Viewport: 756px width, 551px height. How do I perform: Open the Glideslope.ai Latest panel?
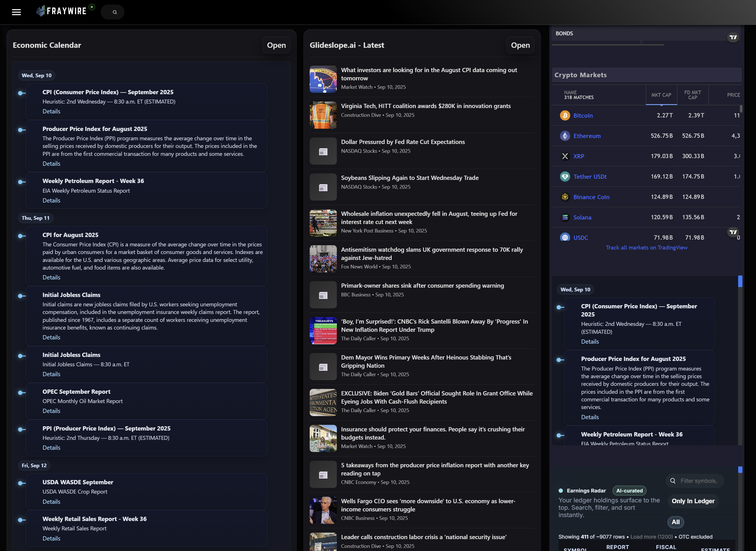click(x=520, y=45)
